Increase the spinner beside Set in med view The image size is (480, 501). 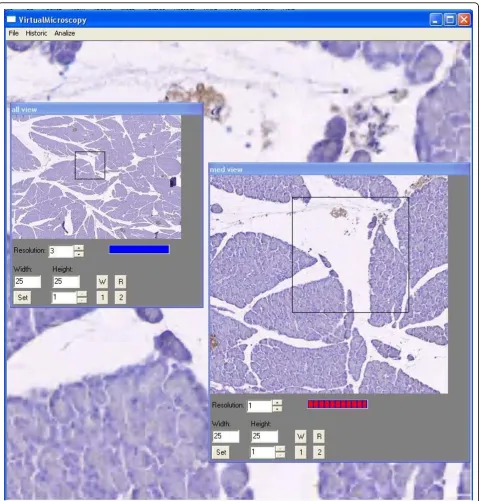click(x=280, y=449)
